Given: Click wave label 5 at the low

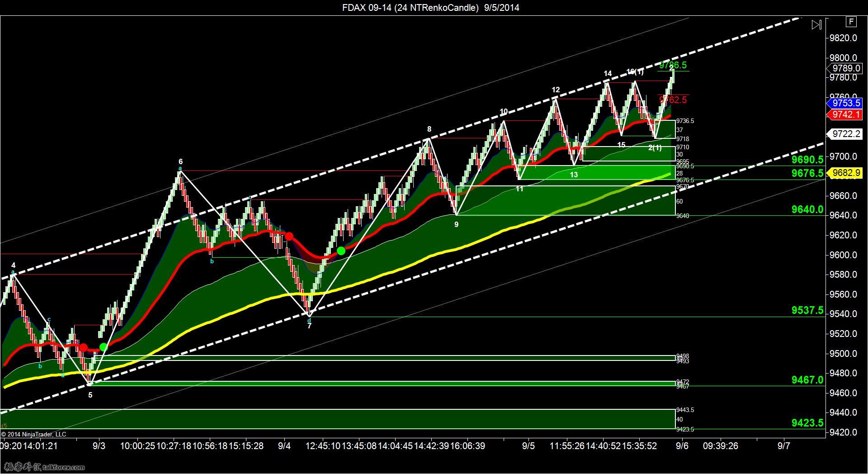Looking at the screenshot, I should (x=90, y=395).
